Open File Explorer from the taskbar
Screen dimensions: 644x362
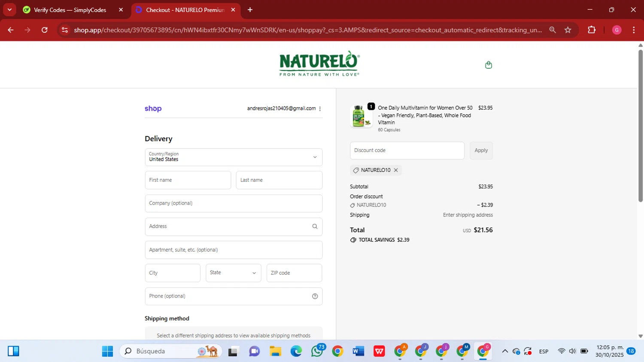tap(275, 351)
